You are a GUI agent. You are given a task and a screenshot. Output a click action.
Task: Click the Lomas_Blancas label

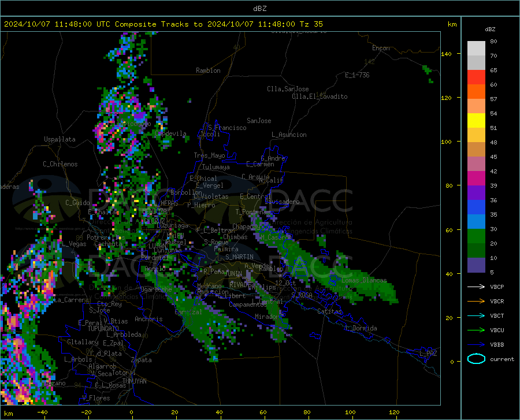[364, 280]
